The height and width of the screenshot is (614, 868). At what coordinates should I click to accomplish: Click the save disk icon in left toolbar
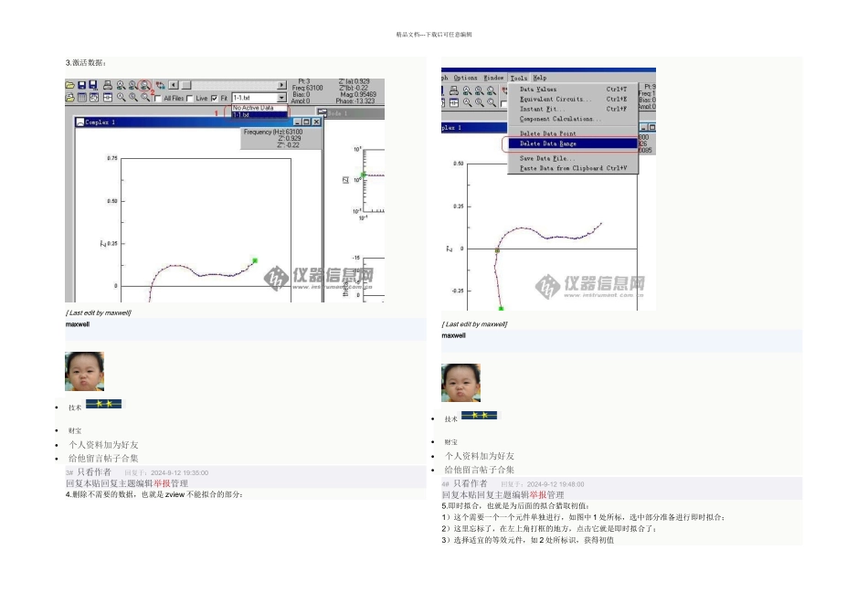pyautogui.click(x=82, y=85)
